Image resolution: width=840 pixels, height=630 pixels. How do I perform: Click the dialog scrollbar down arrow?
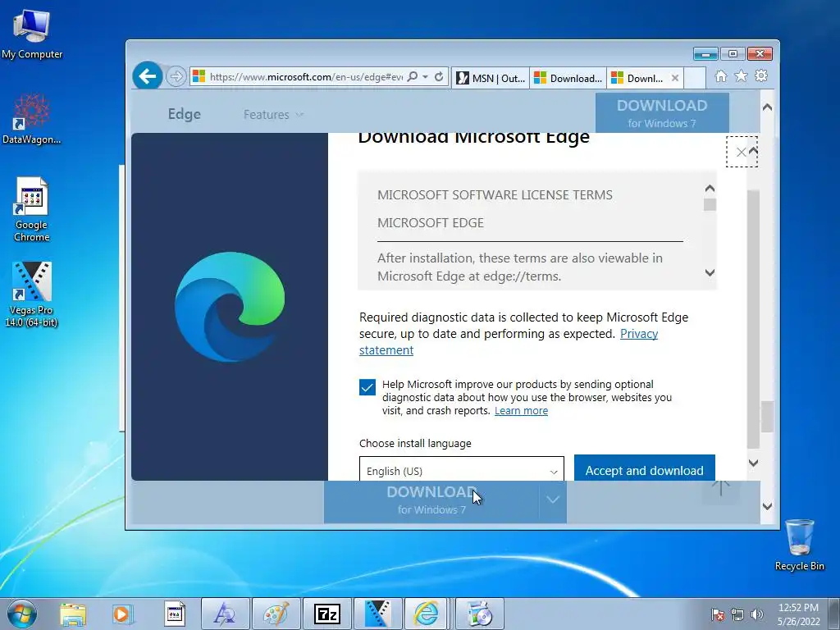click(753, 463)
